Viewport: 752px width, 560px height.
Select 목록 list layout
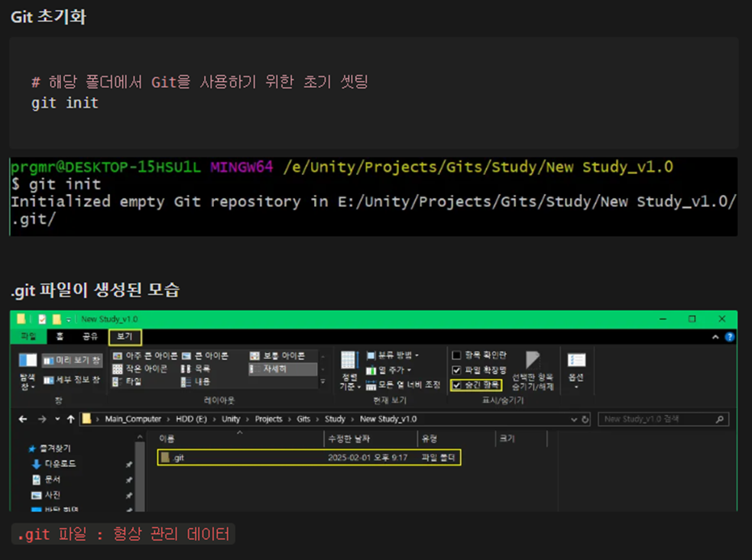[196, 369]
